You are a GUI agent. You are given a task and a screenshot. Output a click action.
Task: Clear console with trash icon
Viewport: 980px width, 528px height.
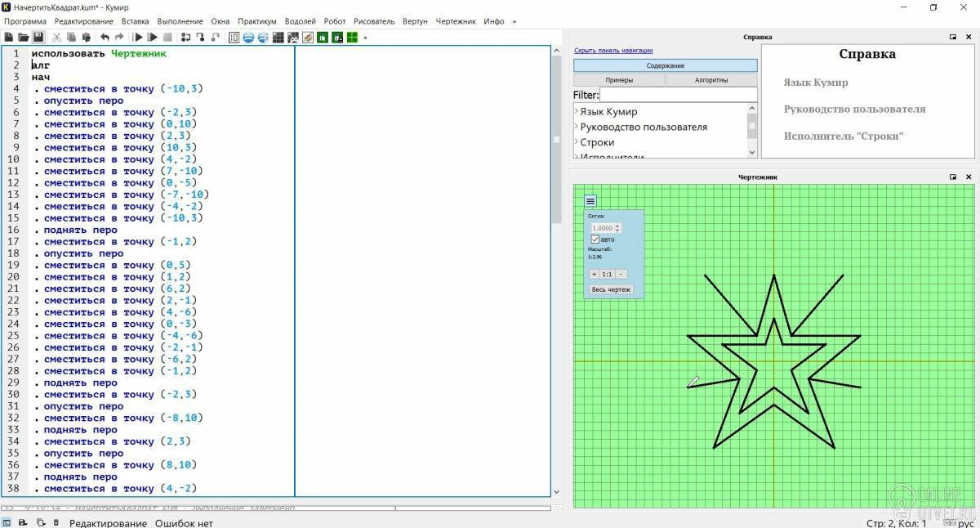(x=56, y=522)
